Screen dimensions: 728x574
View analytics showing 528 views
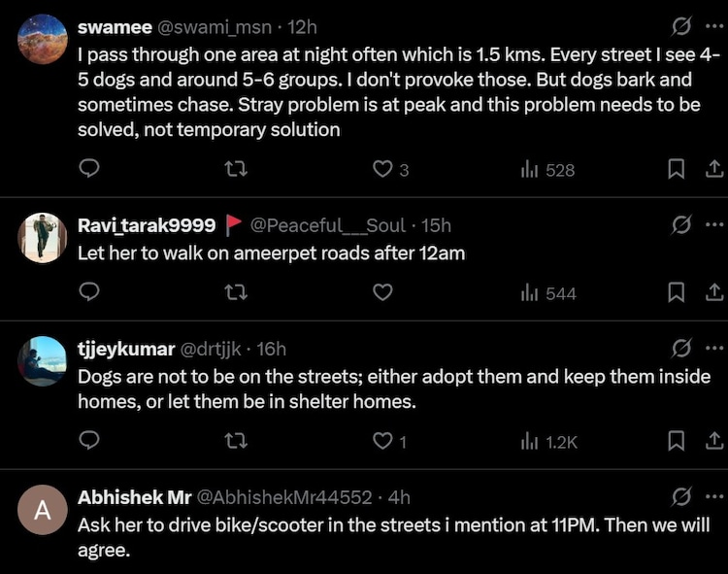(548, 170)
